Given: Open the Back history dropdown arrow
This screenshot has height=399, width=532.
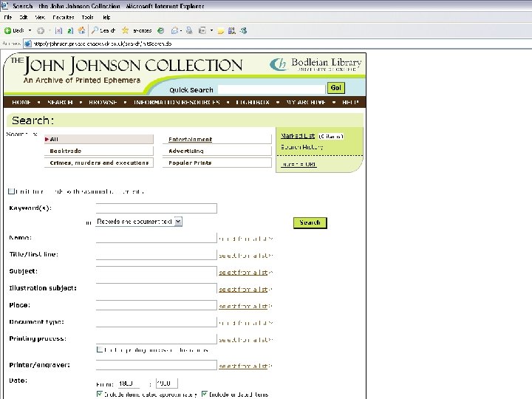Looking at the screenshot, I should 30,30.
